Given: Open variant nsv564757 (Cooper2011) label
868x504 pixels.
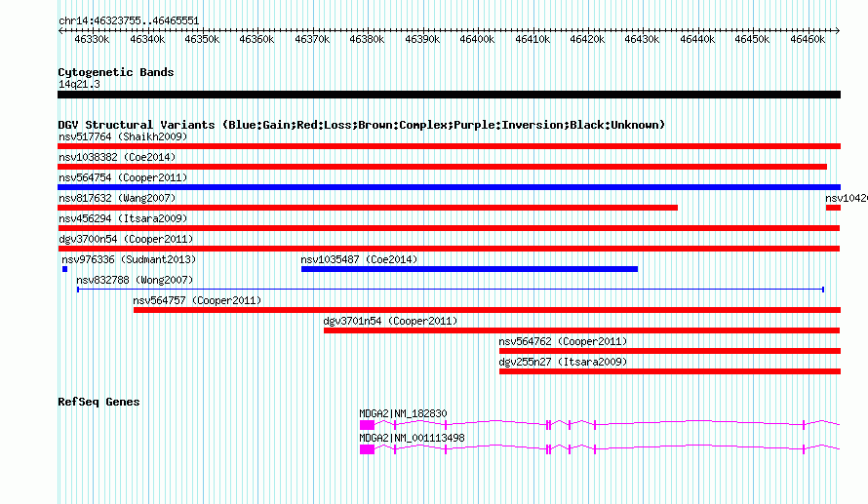Looking at the screenshot, I should click(197, 300).
